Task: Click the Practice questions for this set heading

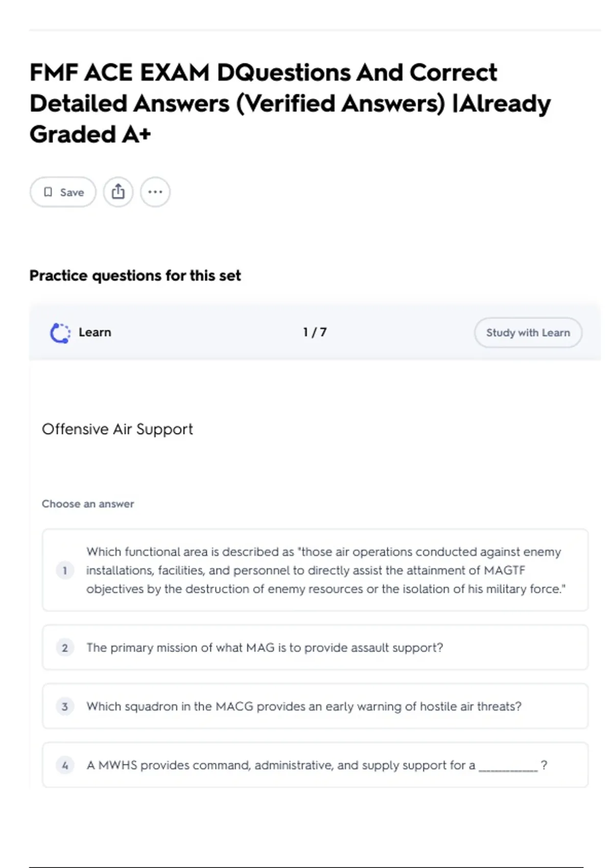Action: click(x=135, y=276)
